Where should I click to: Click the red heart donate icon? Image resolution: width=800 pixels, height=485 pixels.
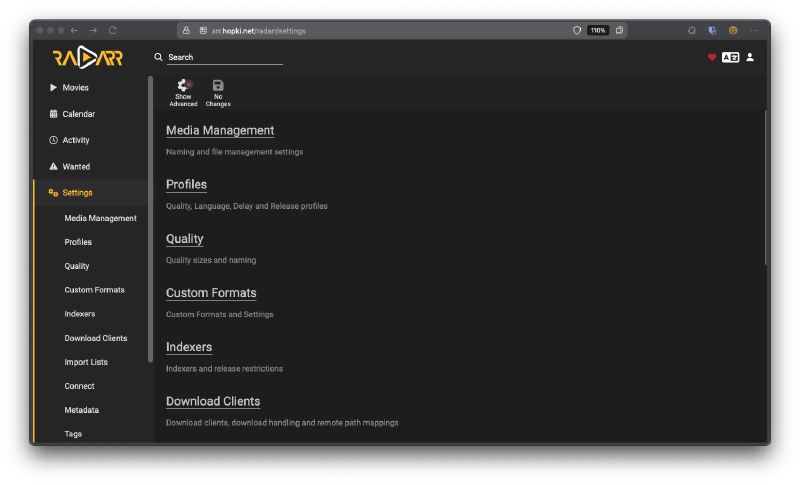(x=712, y=57)
